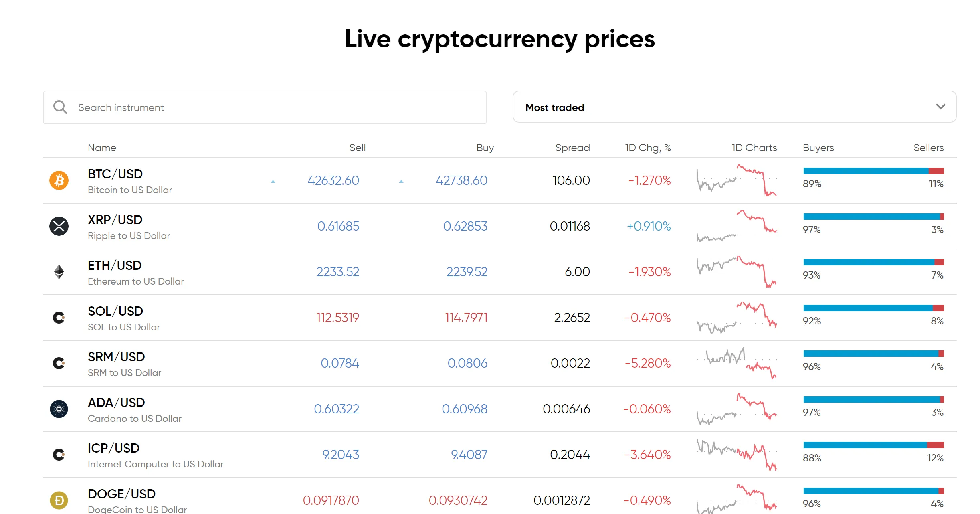Click the Ethereum diamond icon
This screenshot has width=980, height=514.
tap(59, 272)
